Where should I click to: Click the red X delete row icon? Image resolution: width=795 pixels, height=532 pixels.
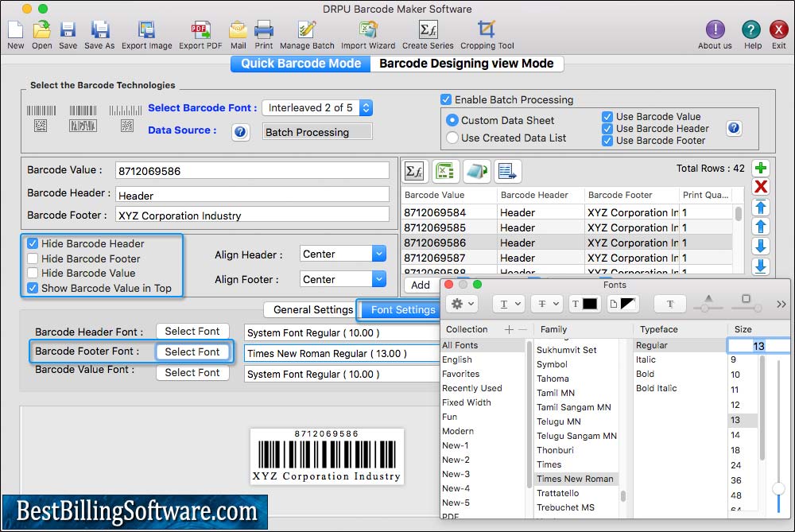click(x=761, y=187)
